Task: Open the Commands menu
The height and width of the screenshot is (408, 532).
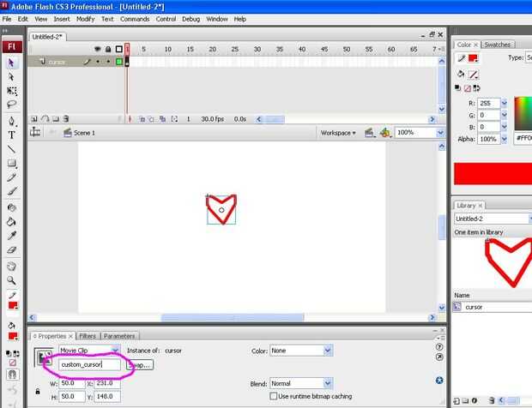Action: coord(135,19)
